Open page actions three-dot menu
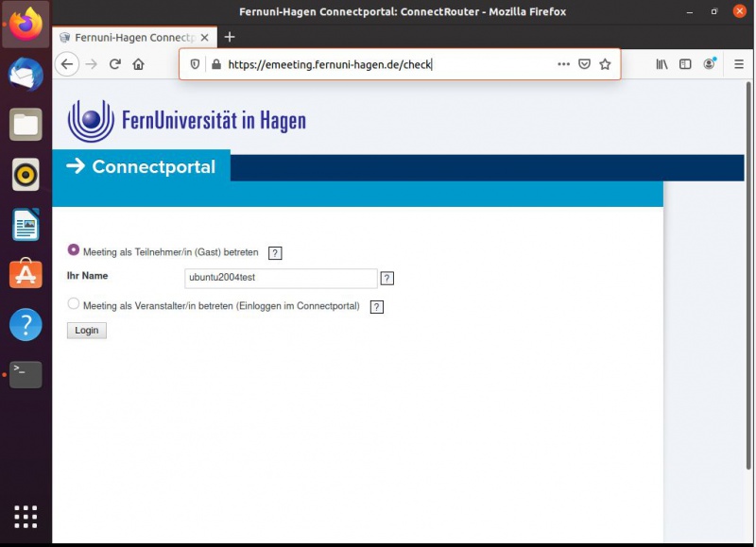The width and height of the screenshot is (756, 547). 563,64
